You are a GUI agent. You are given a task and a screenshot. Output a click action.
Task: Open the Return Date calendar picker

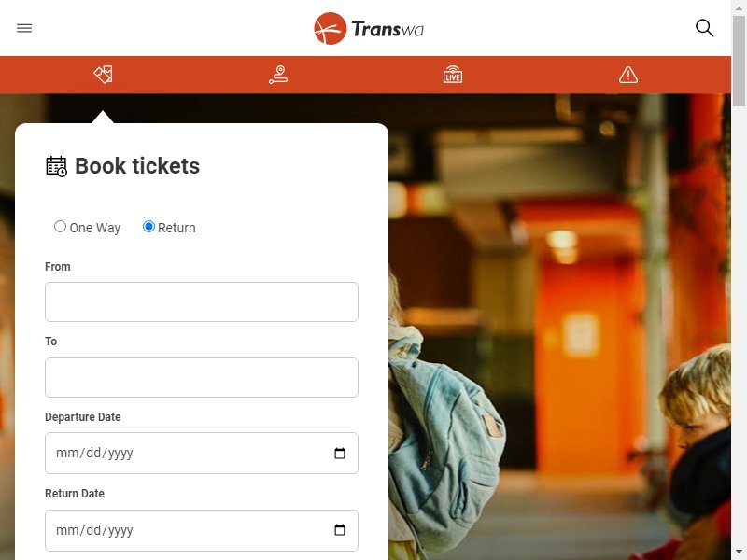click(340, 530)
